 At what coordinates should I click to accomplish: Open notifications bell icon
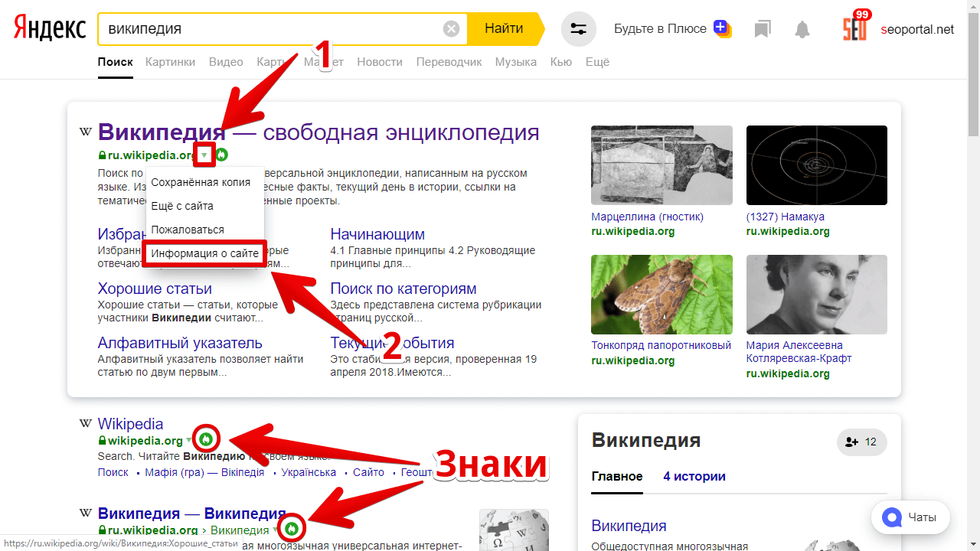(x=802, y=29)
